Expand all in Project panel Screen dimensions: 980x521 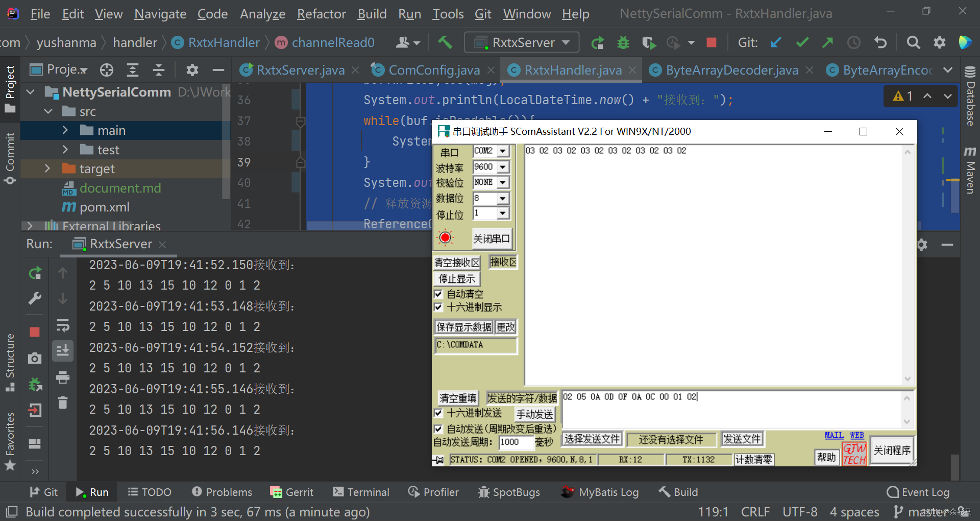(133, 70)
